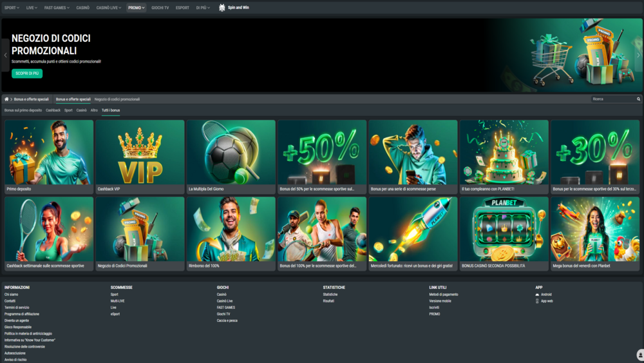The width and height of the screenshot is (644, 363).
Task: Open Statistiche footer link
Action: point(330,295)
